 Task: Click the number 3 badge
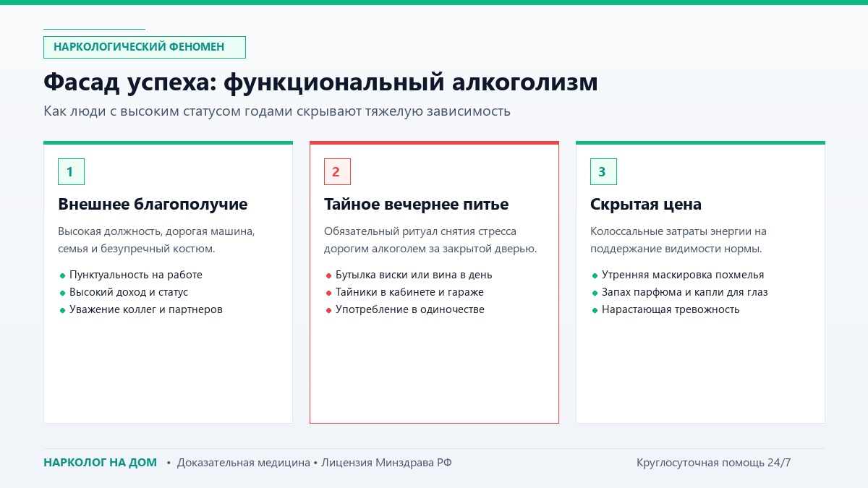tap(603, 171)
